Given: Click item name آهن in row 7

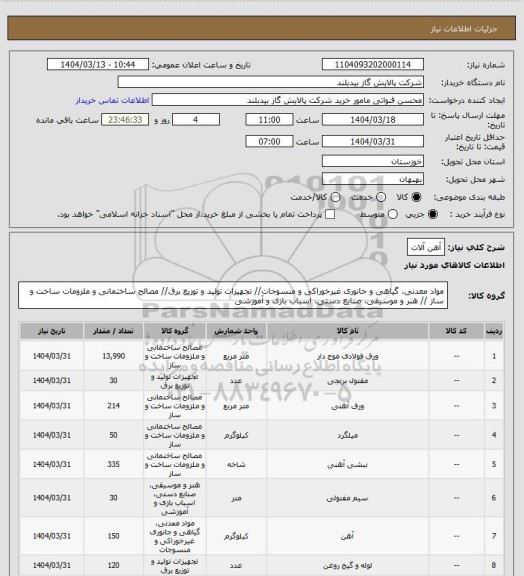Looking at the screenshot, I should pyautogui.click(x=347, y=536).
